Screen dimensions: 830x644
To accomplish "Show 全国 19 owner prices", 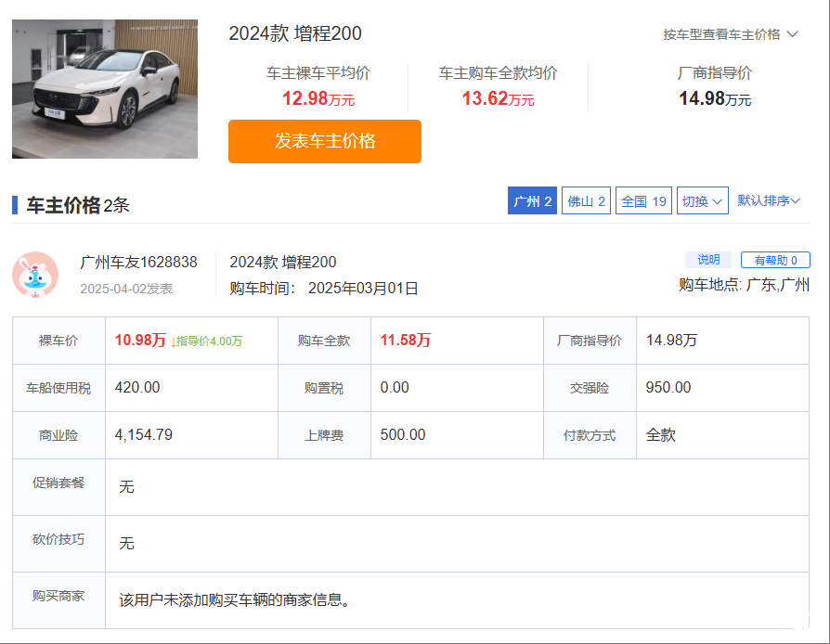I will coord(643,200).
